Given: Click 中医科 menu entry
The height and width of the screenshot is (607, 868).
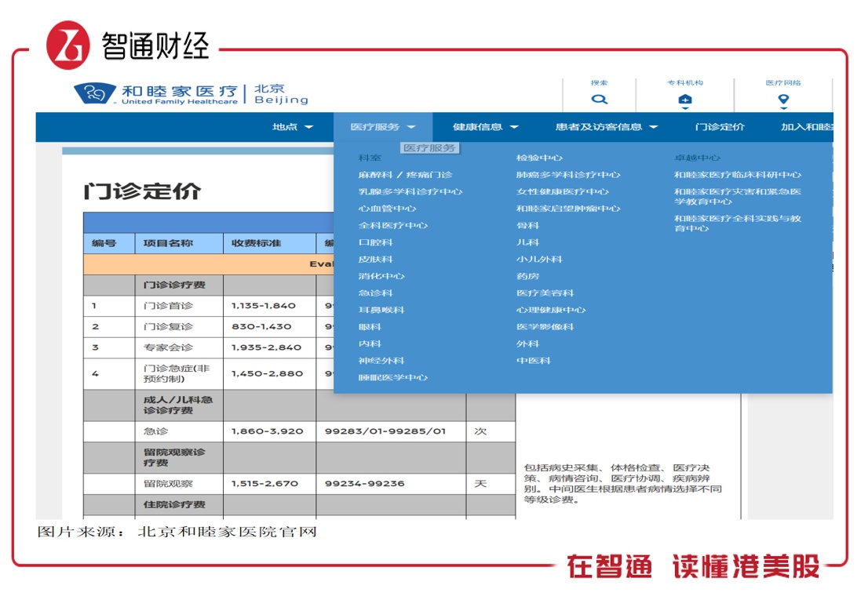Looking at the screenshot, I should click(533, 361).
